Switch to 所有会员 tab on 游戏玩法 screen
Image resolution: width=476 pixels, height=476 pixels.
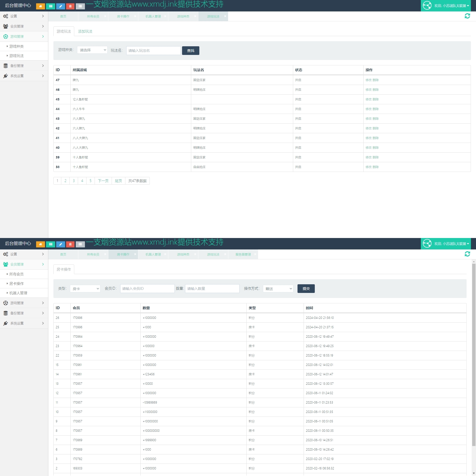pos(93,16)
